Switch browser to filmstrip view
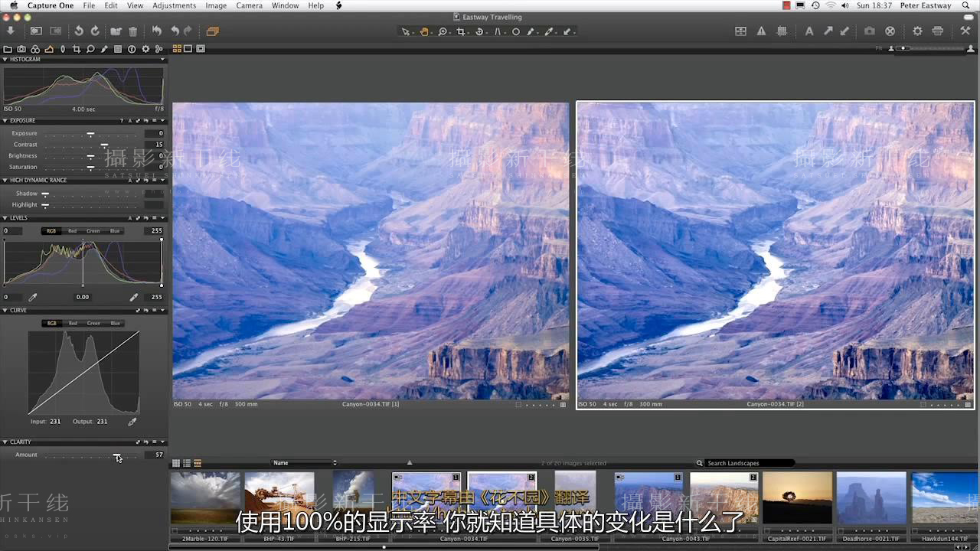The width and height of the screenshot is (980, 551). click(198, 463)
